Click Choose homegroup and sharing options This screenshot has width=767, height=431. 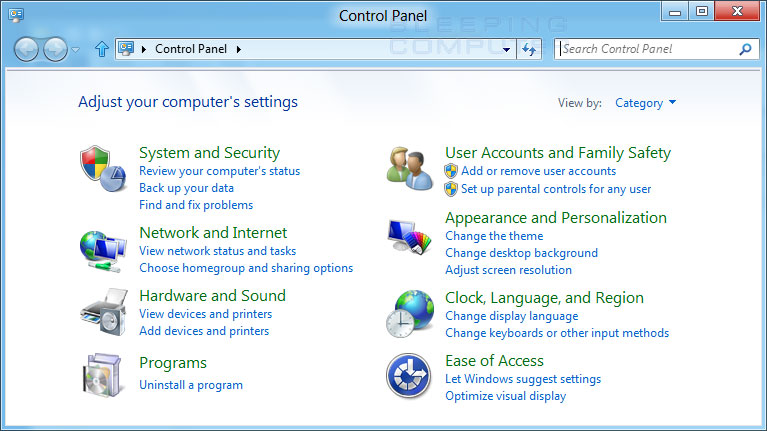click(246, 268)
